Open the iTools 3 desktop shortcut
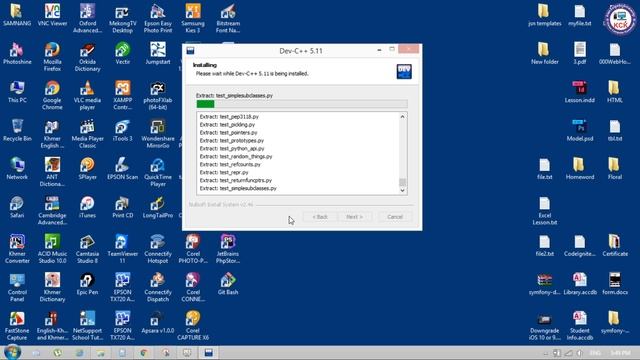The image size is (640, 360). coord(122,130)
